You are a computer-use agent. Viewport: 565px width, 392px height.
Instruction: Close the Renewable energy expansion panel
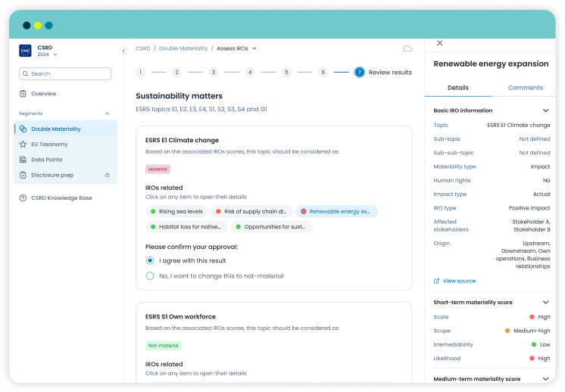(x=439, y=43)
